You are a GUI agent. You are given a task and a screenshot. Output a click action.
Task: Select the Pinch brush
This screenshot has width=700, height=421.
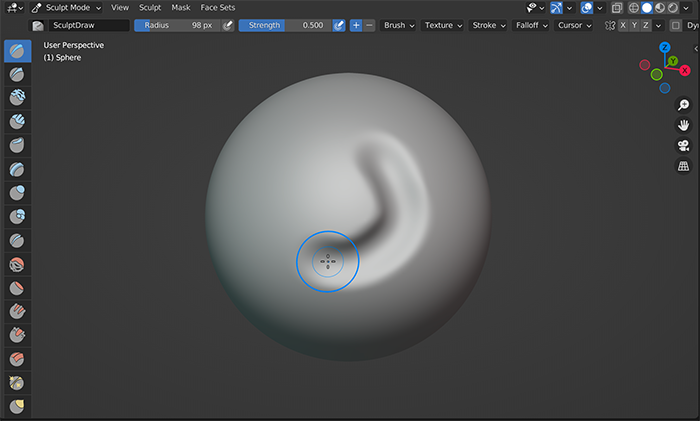17,383
